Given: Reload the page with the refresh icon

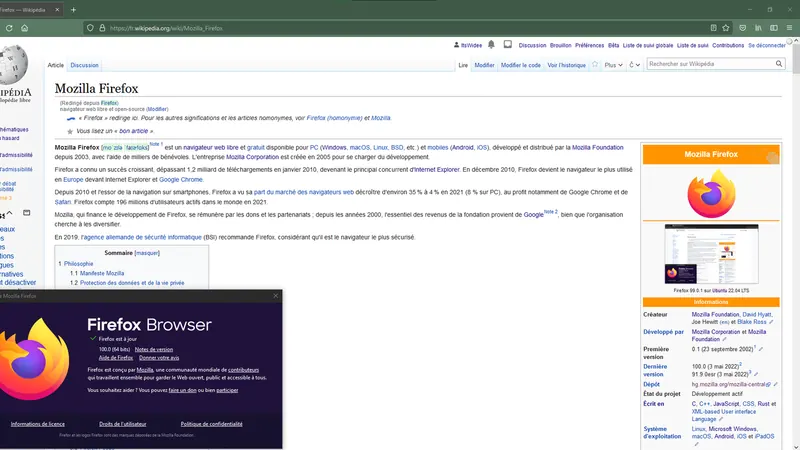Looking at the screenshot, I should 9,28.
